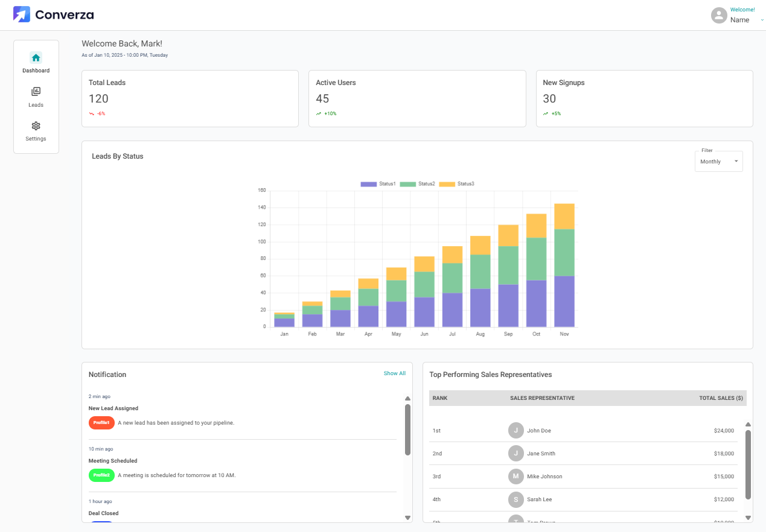This screenshot has height=532, width=766.
Task: Click the Deal Closed notification title
Action: point(104,513)
